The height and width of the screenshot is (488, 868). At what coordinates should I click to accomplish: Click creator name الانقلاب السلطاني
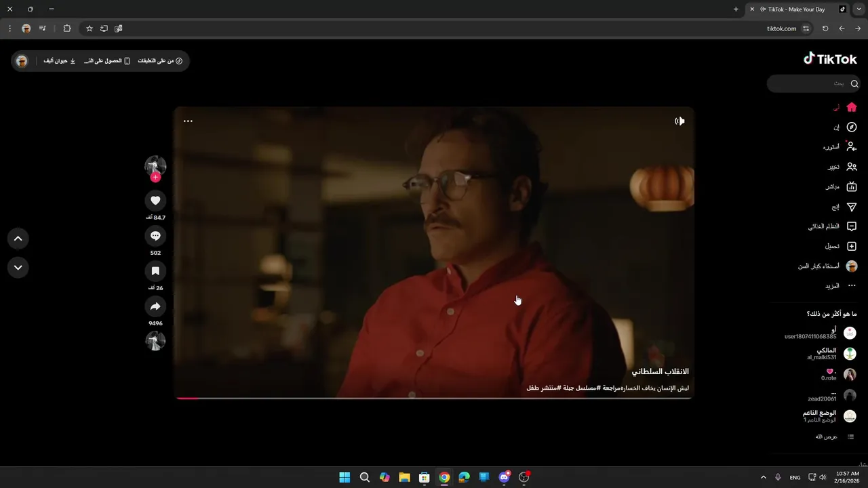[x=660, y=371]
